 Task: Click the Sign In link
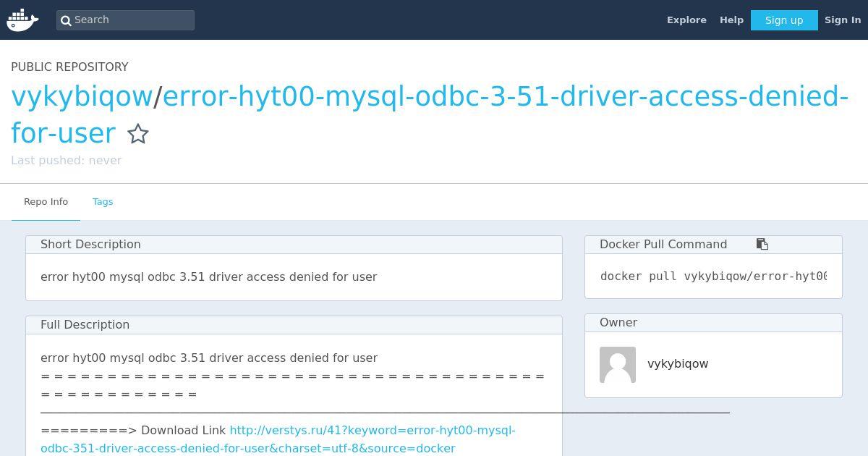843,20
